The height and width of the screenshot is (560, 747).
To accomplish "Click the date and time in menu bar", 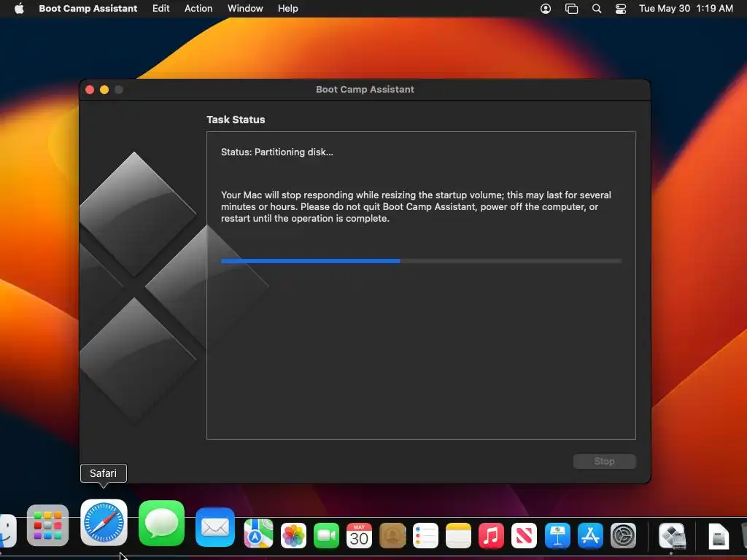I will (x=686, y=8).
